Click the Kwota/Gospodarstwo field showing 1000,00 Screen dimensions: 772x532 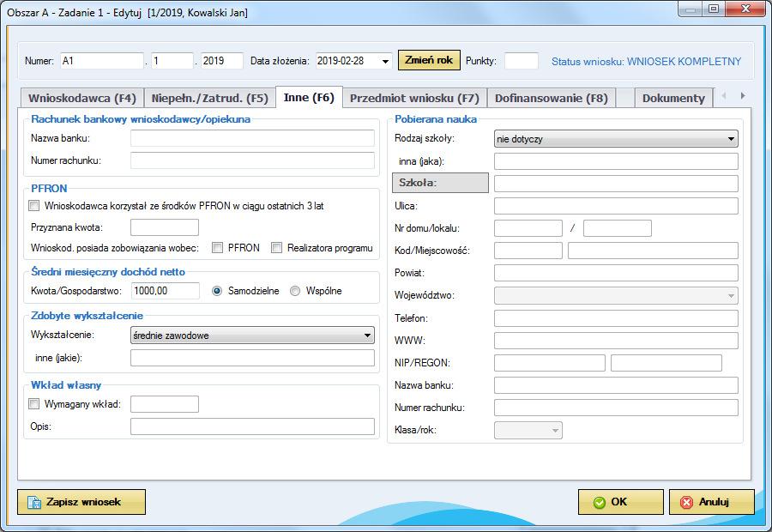[166, 291]
